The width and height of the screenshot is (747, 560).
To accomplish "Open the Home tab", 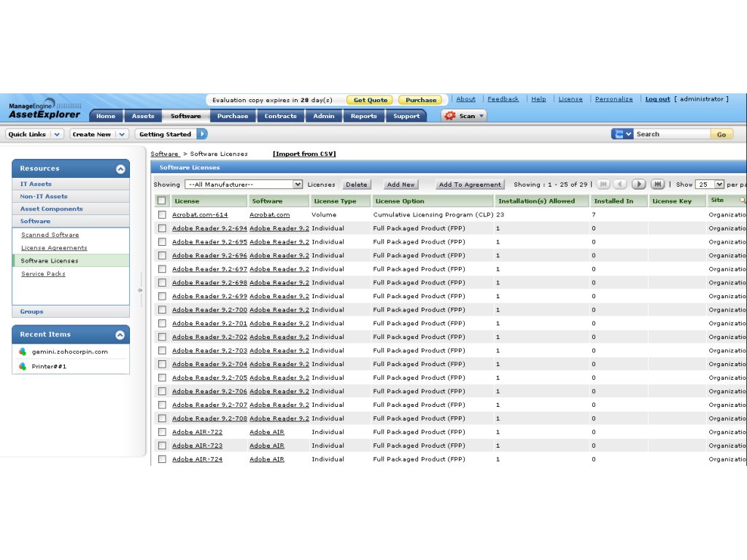I will click(x=106, y=116).
